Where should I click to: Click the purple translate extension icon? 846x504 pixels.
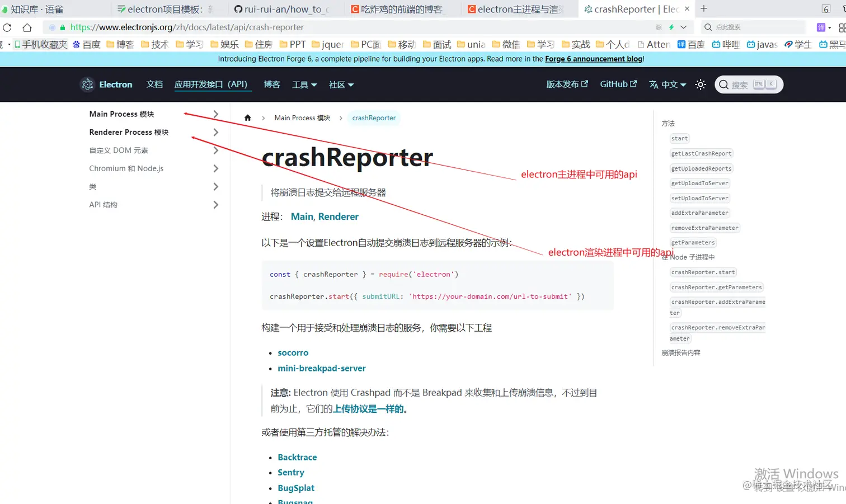pyautogui.click(x=821, y=27)
